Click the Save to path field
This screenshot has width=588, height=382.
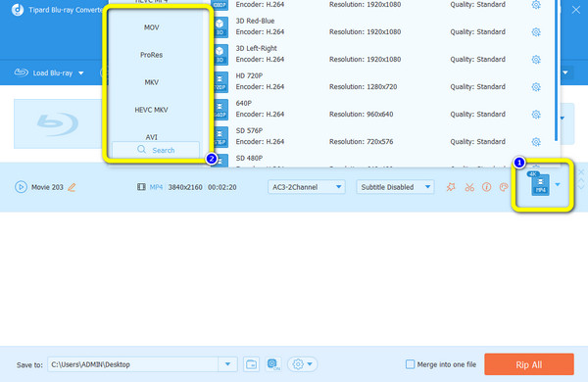(x=132, y=364)
